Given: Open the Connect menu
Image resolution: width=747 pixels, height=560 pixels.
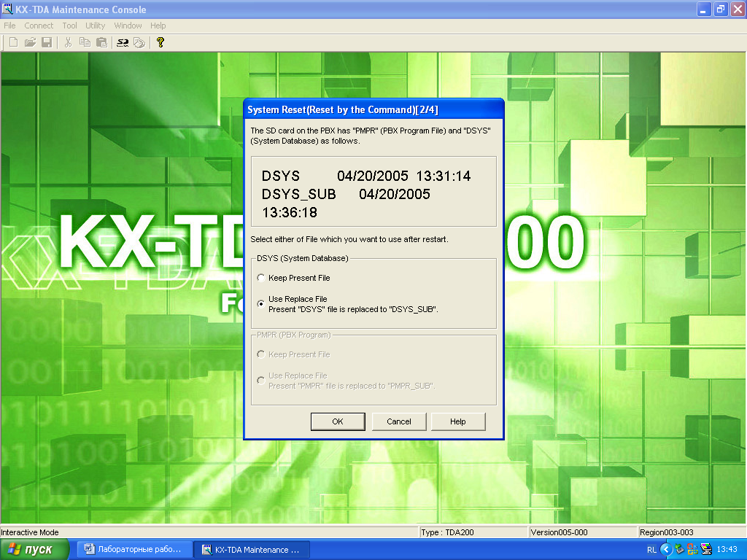Looking at the screenshot, I should click(39, 26).
